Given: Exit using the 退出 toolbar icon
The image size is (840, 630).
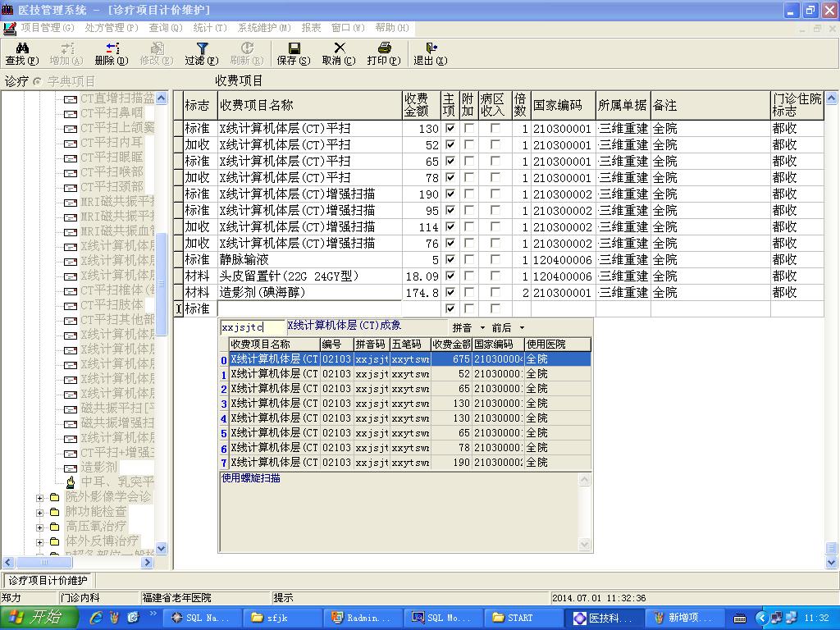Looking at the screenshot, I should (x=430, y=54).
